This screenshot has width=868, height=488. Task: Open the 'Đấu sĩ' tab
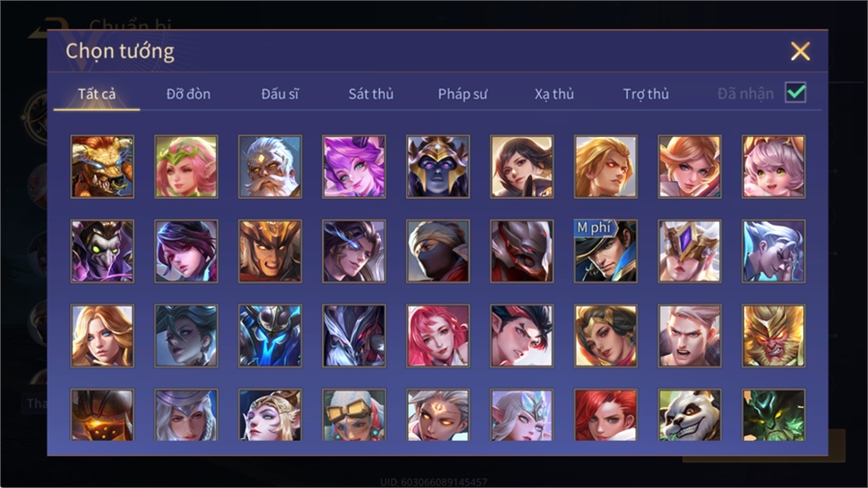click(x=280, y=95)
